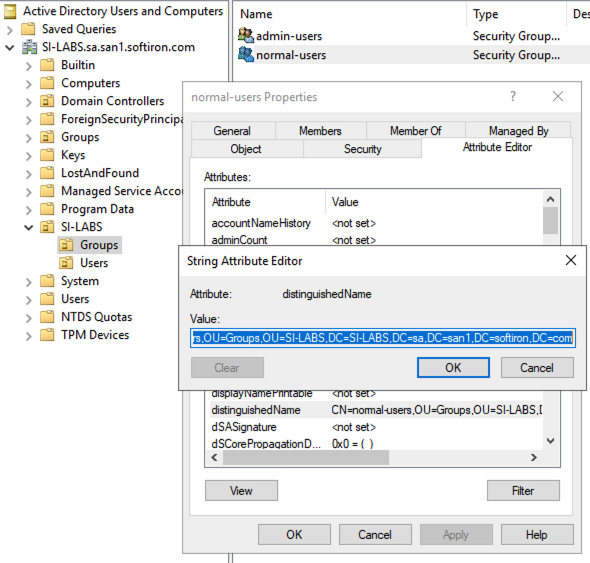Viewport: 590px width, 563px height.
Task: Click the Filter button in Attribute Editor
Action: [x=523, y=490]
